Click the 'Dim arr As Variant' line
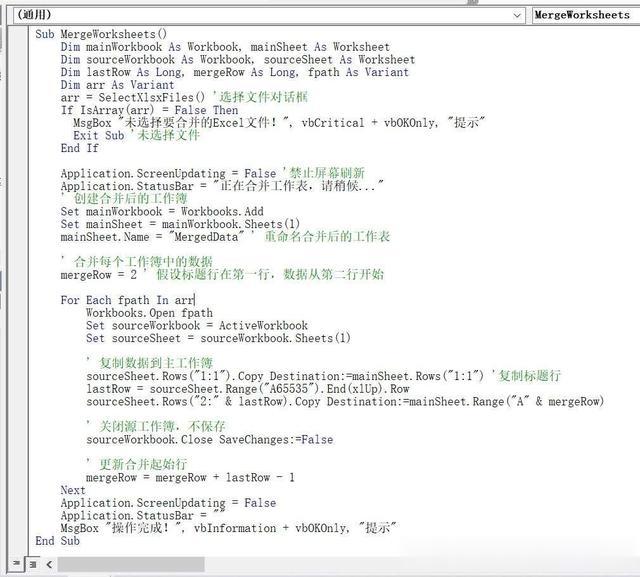This screenshot has height=577, width=640. 118,85
